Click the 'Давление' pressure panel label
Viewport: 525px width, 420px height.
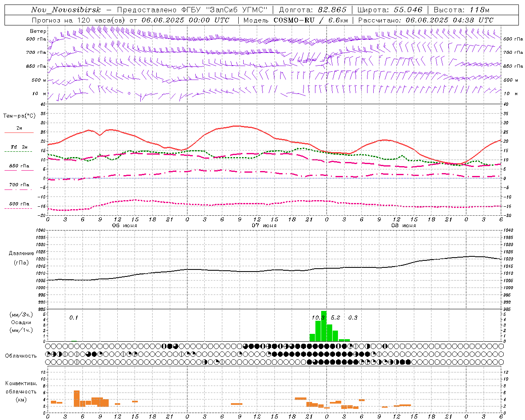click(21, 253)
